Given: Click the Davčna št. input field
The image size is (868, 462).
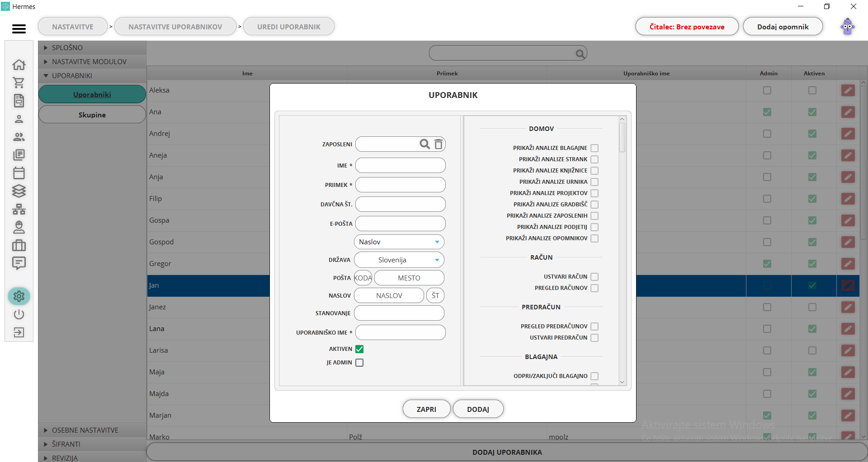Looking at the screenshot, I should coord(401,204).
